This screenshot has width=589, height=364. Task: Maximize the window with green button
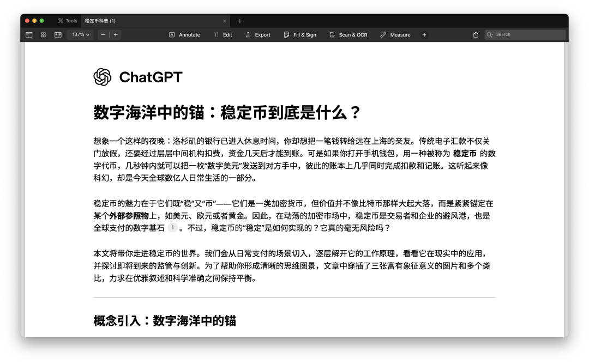point(41,21)
